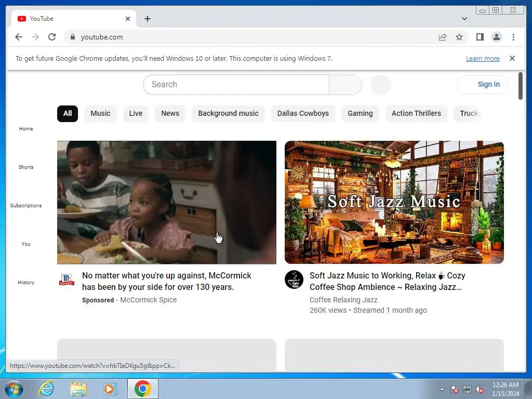Viewport: 532px width, 399px height.
Task: Open Coffee Relaxing Jazz channel name
Action: 343,300
